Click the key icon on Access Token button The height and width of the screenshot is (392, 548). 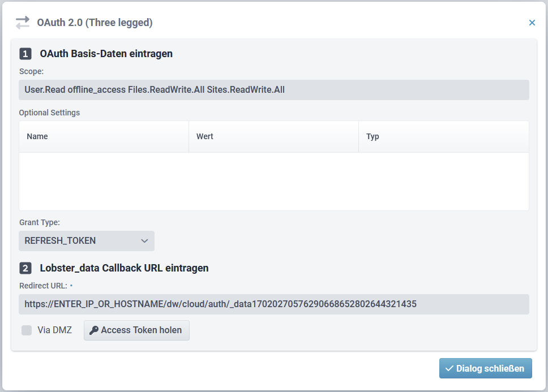point(94,330)
